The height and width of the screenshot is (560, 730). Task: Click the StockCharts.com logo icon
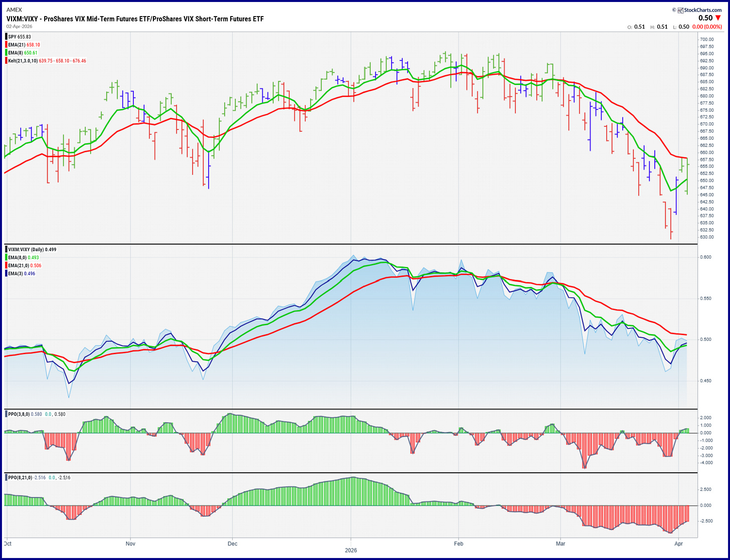tap(680, 10)
